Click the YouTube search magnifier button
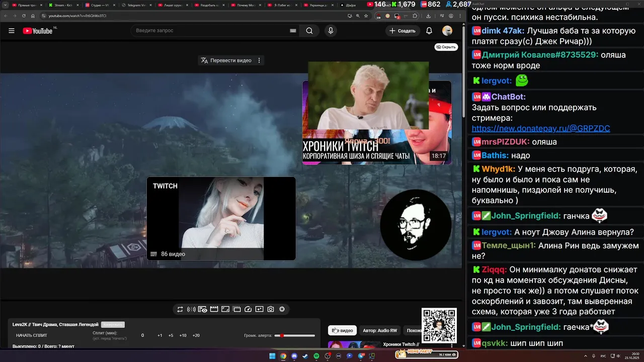The width and height of the screenshot is (644, 362). pyautogui.click(x=309, y=31)
